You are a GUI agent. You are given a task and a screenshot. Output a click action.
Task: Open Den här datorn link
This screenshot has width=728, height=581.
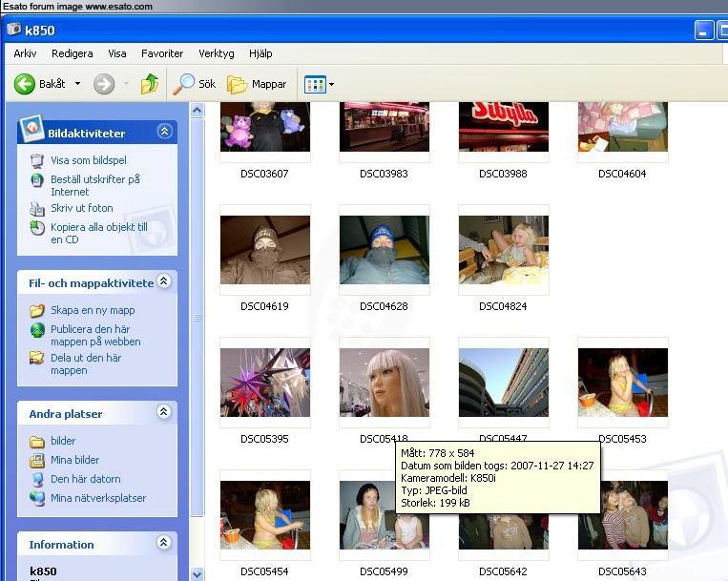(x=86, y=479)
